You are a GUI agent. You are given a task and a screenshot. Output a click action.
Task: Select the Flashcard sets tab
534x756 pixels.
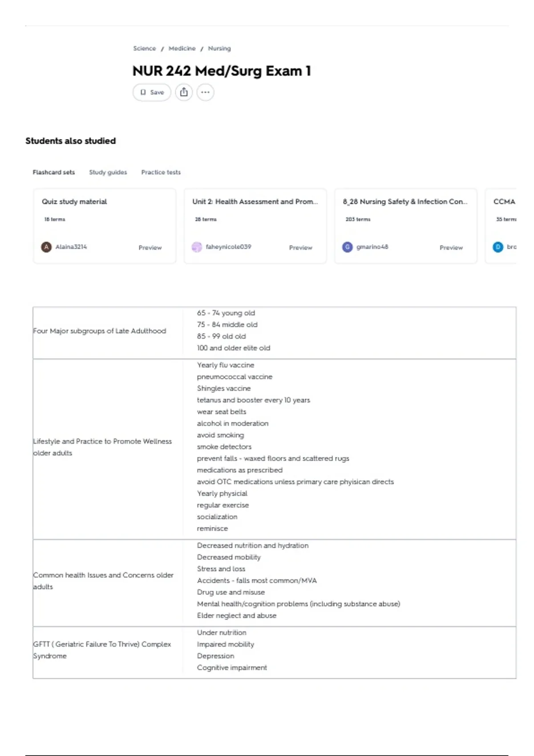[x=54, y=172]
